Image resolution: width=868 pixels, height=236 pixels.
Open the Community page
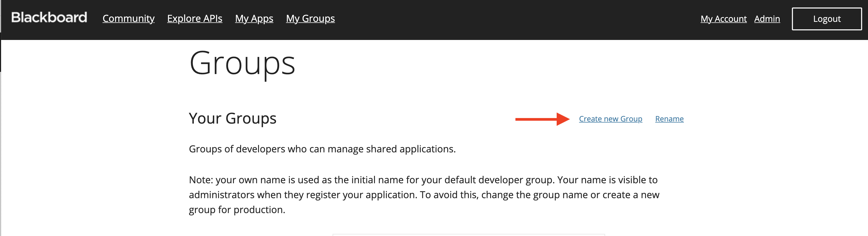click(x=128, y=19)
